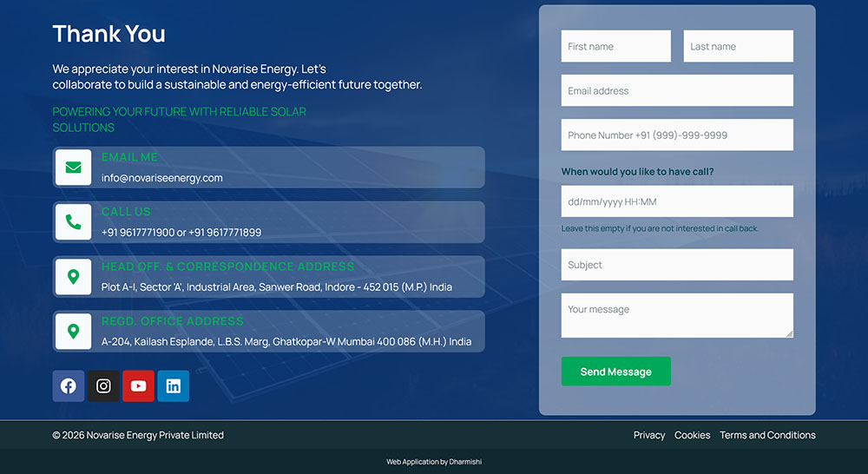Click the envelope icon beside Email Me
Viewport: 868px width, 474px height.
[x=74, y=168]
